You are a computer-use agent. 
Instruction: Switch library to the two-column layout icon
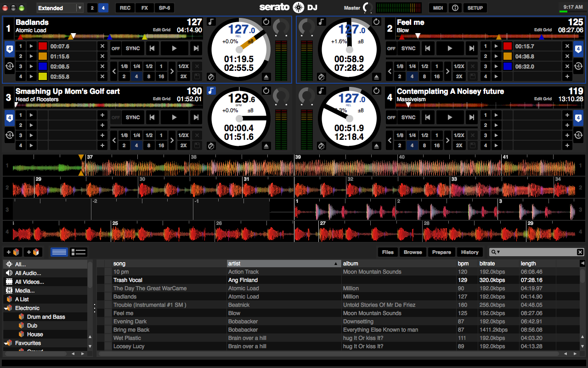pyautogui.click(x=78, y=252)
